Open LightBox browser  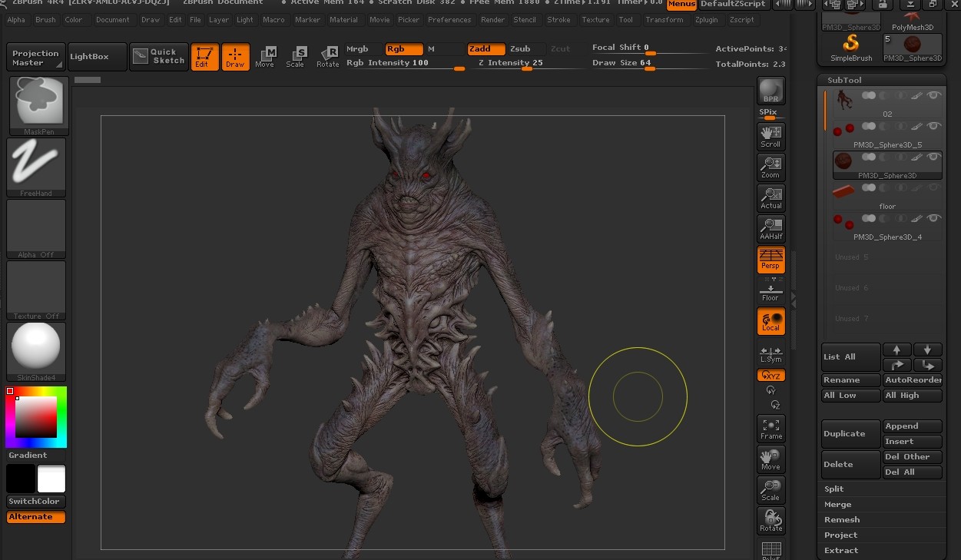point(97,57)
